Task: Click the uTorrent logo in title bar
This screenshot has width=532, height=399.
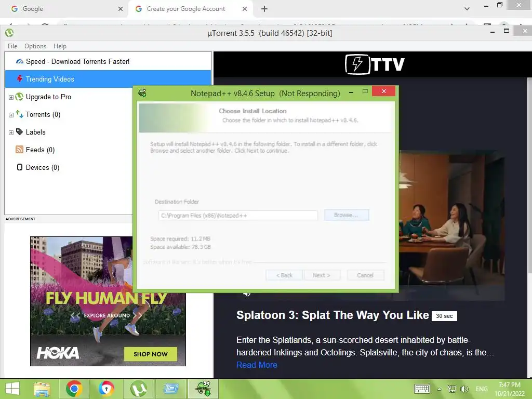Action: coord(9,33)
